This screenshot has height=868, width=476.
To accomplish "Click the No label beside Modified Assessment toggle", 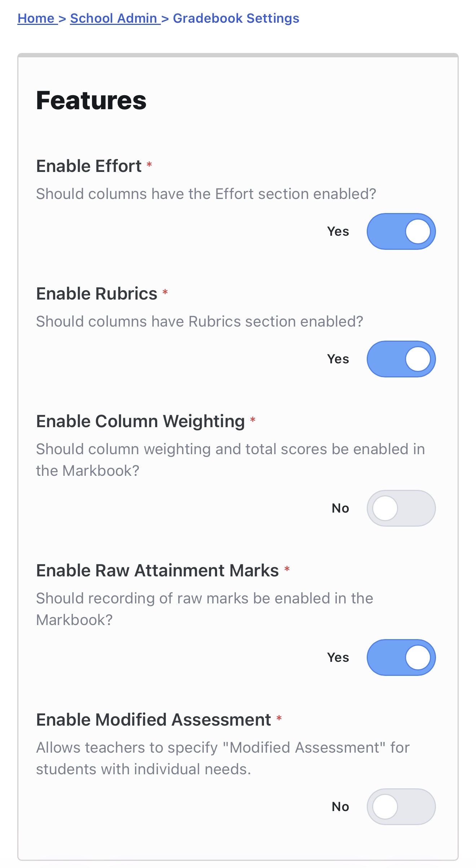I will point(340,807).
